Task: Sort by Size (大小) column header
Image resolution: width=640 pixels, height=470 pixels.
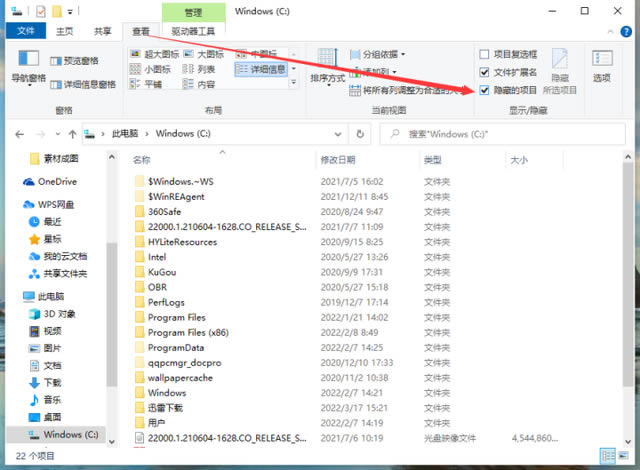Action: coord(519,160)
